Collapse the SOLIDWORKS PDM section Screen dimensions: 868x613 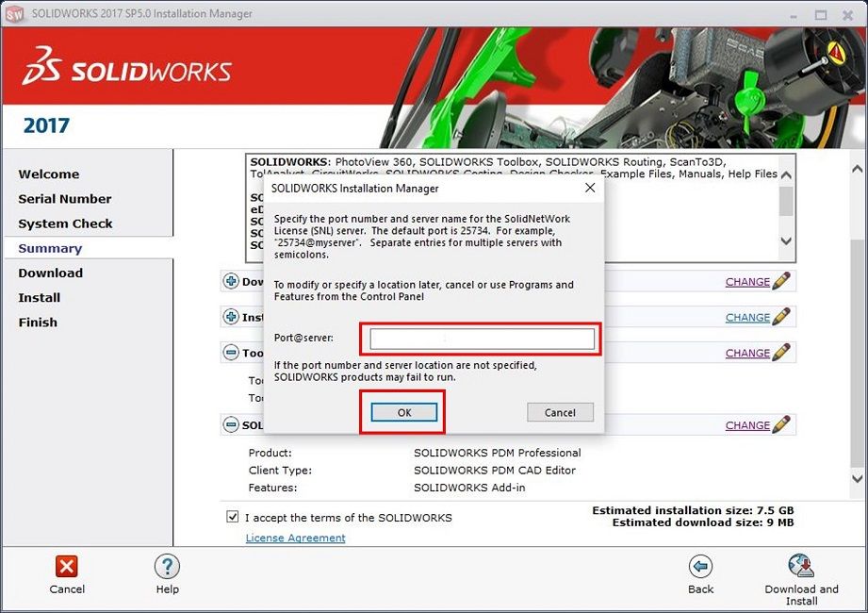pos(231,425)
